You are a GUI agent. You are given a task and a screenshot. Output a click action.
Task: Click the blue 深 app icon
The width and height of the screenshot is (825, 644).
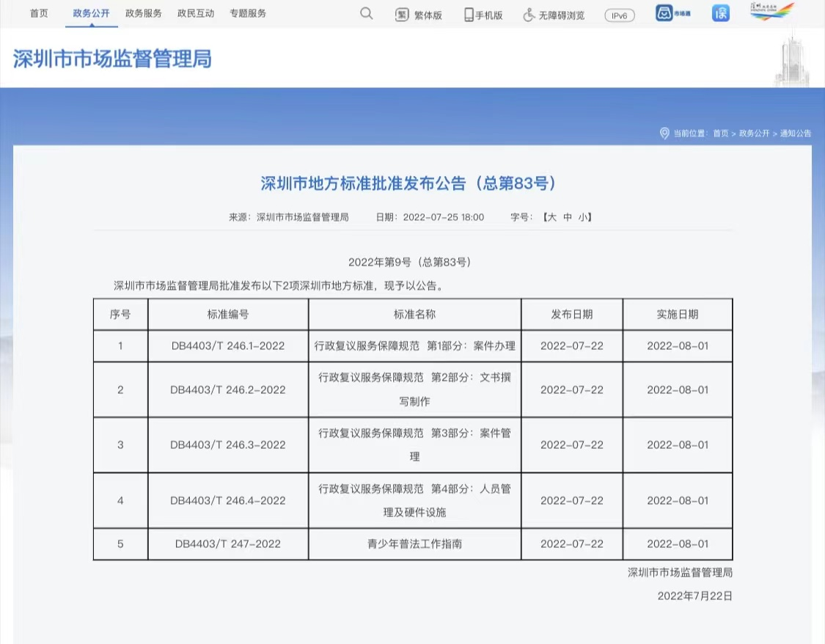pos(720,13)
